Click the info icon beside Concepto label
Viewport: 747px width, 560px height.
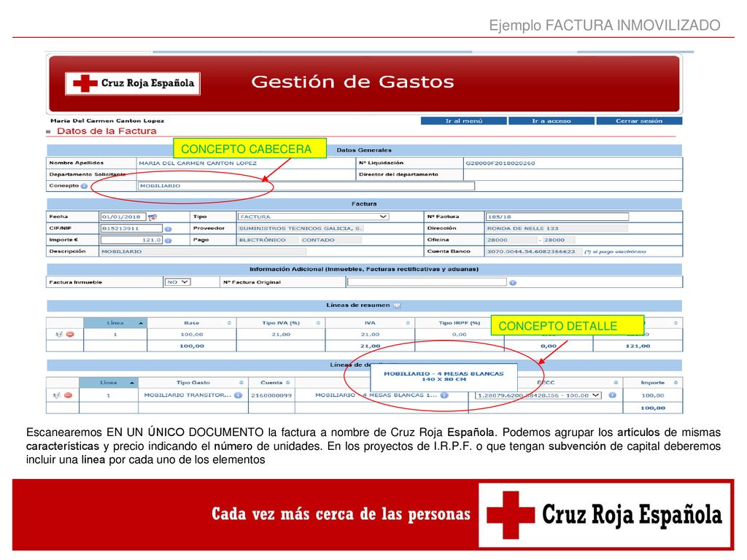coord(85,186)
